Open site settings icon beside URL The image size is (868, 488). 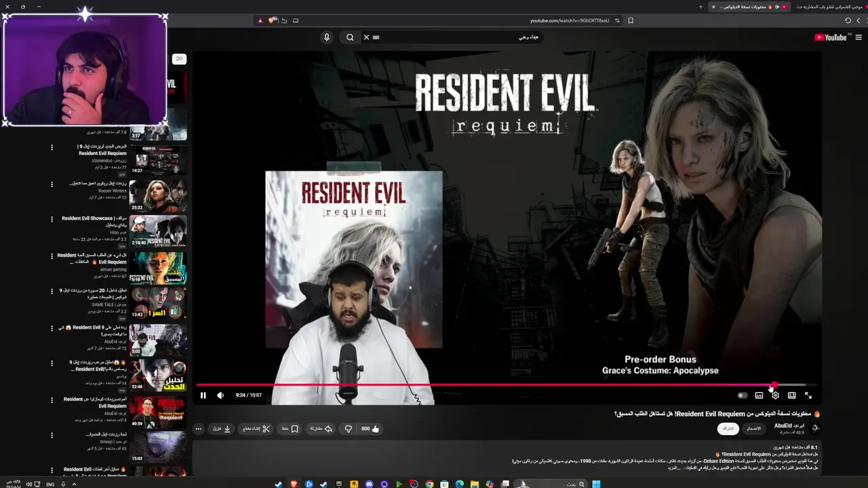coord(617,20)
